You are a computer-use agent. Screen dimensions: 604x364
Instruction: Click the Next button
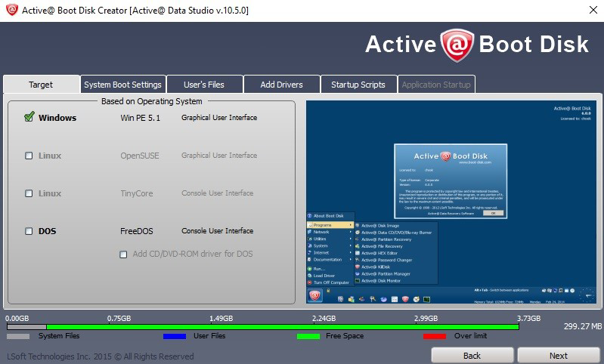(559, 356)
